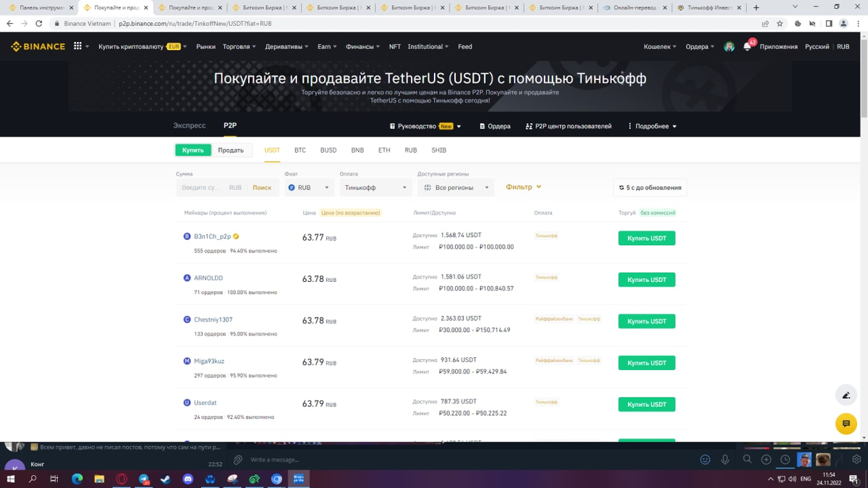Sort by Цена по возрастанию label
Screen dimensions: 868x488
click(x=351, y=213)
